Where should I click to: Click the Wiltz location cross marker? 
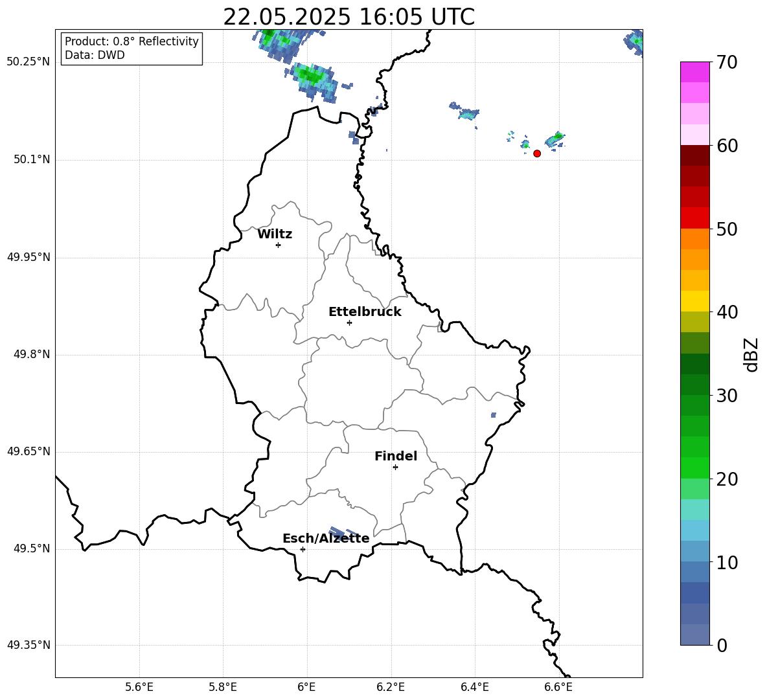tap(279, 245)
